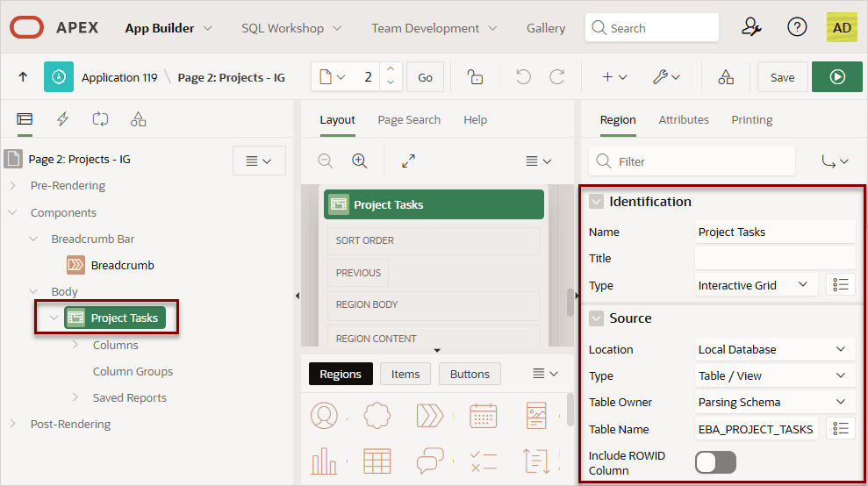Expand the Columns tree node
The height and width of the screenshot is (486, 868).
pos(75,345)
